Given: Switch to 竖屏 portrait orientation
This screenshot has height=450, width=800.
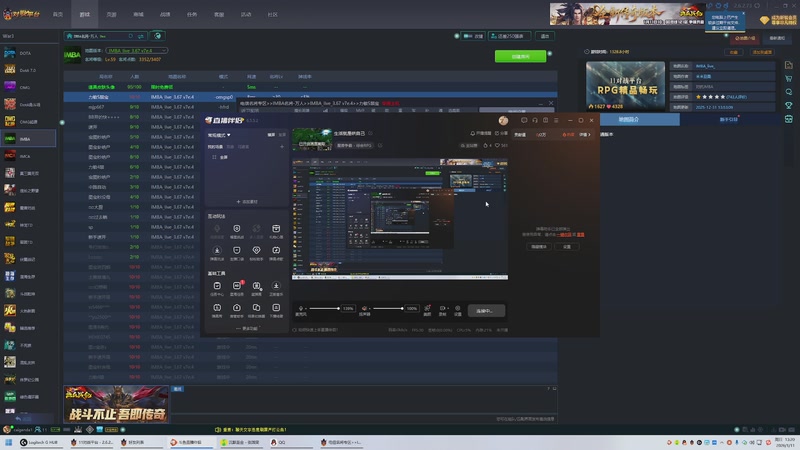Looking at the screenshot, I should [282, 135].
